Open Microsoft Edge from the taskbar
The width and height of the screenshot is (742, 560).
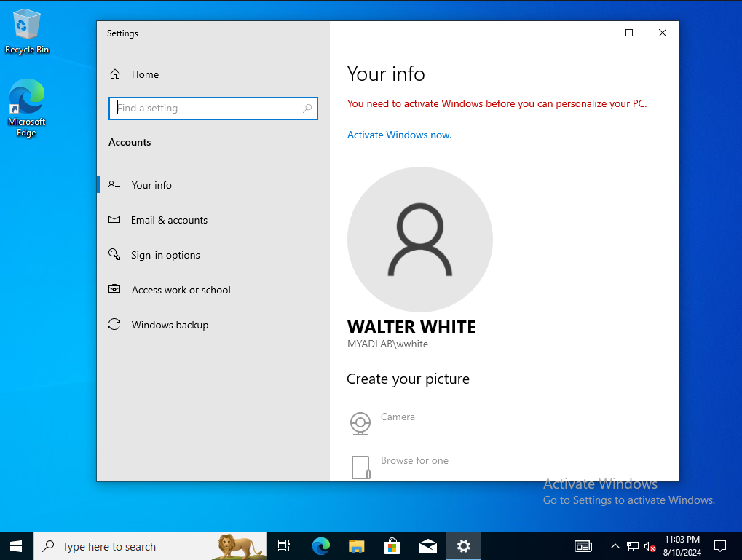320,546
